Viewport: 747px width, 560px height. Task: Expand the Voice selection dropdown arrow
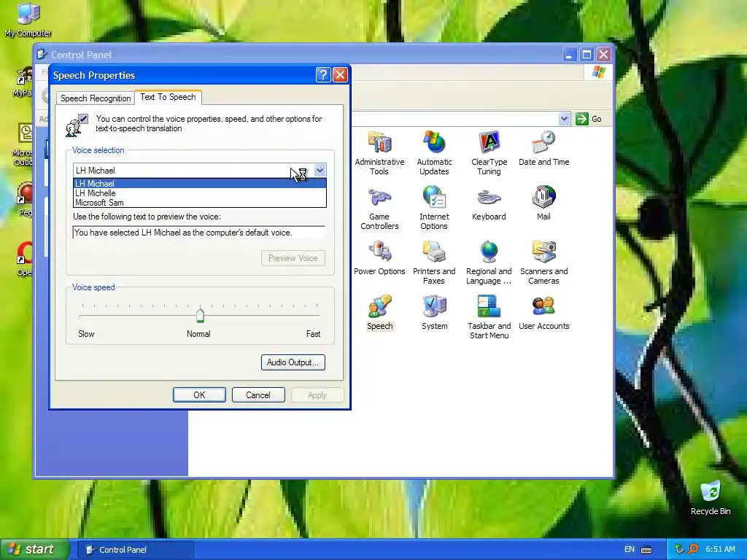click(320, 170)
